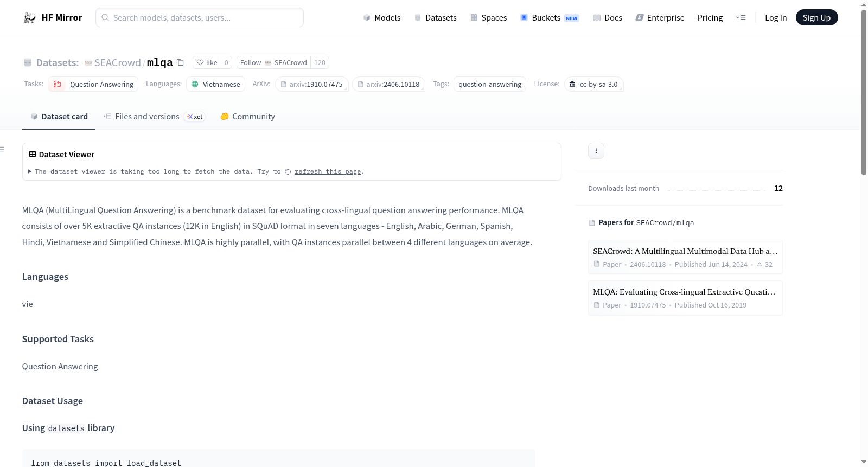Screen dimensions: 868x467
Task: Open the cc-by-sa-3.0 license tag
Action: point(594,84)
